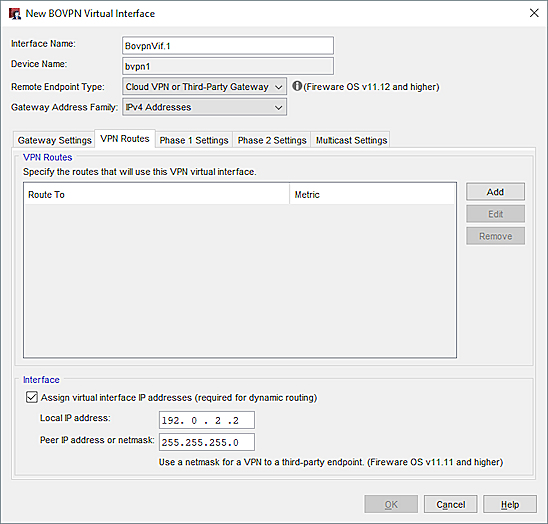Click the Interface group label

pos(41,380)
